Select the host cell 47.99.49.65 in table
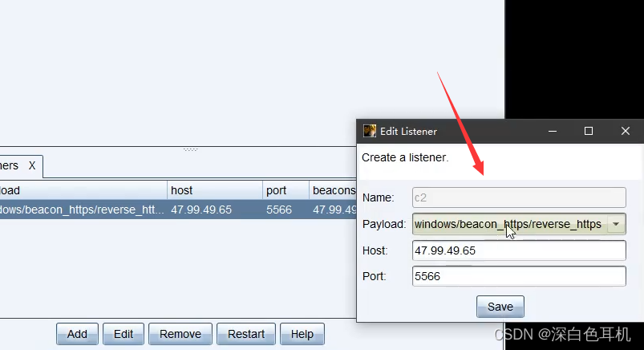The image size is (644, 350). click(x=215, y=210)
